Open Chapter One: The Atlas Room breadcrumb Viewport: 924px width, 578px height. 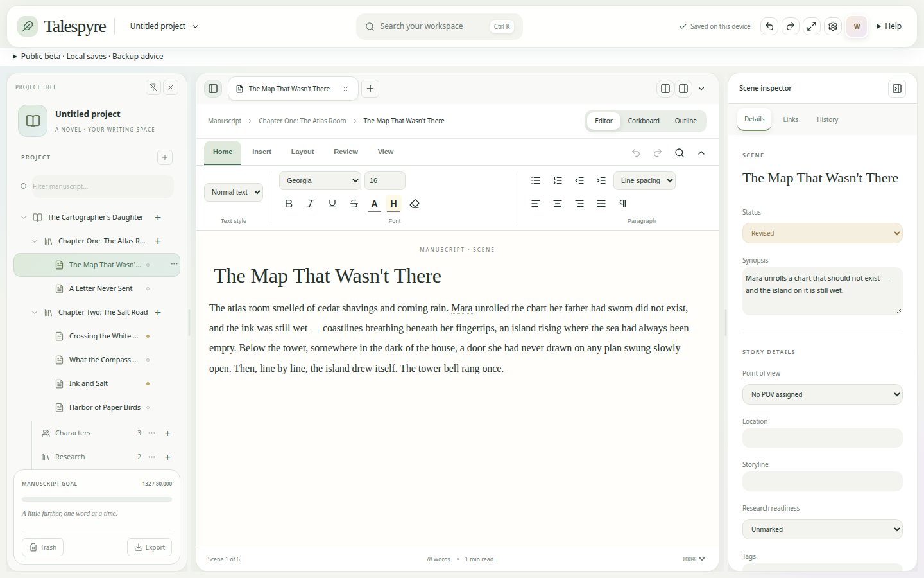(302, 121)
